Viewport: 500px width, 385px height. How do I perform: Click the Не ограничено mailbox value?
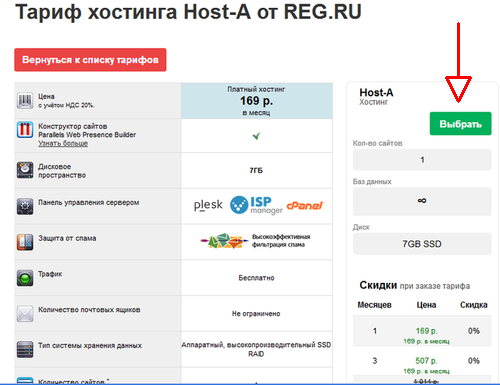click(256, 314)
